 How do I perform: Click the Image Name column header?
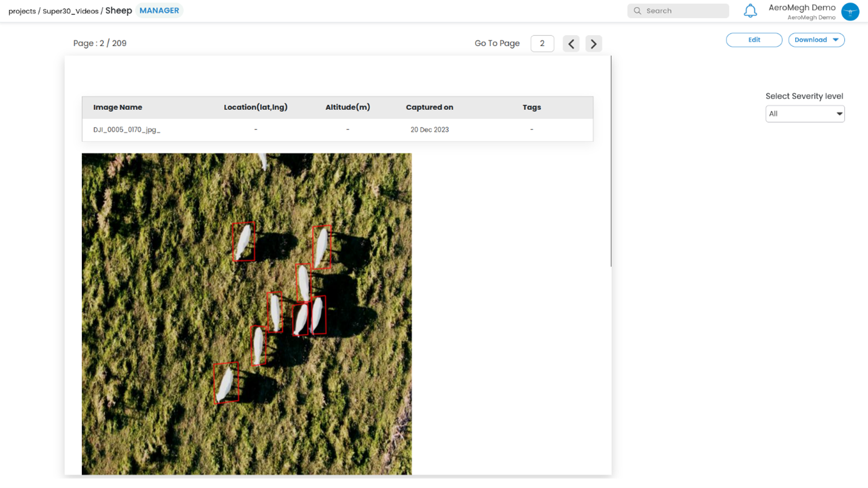(118, 107)
